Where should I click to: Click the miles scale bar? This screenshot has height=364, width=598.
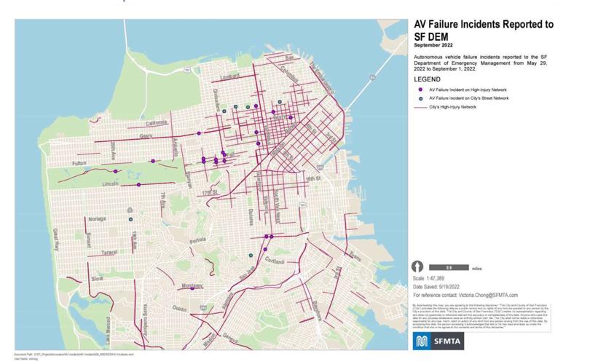[448, 268]
